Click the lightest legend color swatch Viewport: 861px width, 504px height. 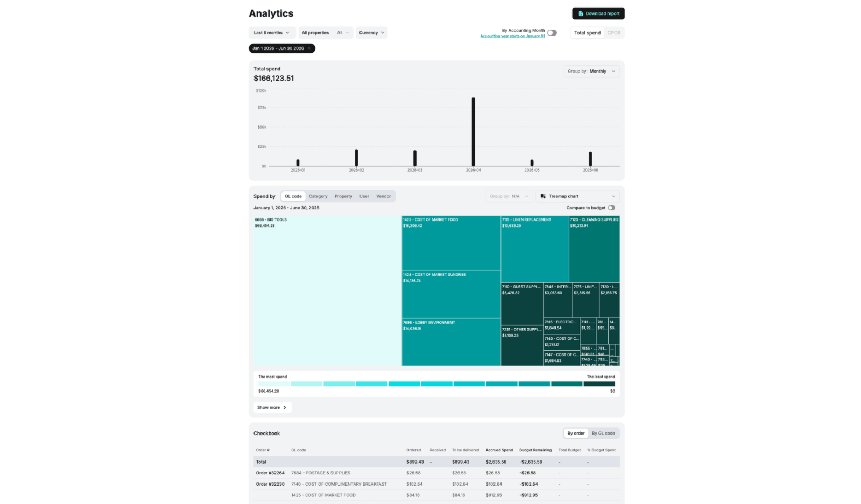coord(274,384)
